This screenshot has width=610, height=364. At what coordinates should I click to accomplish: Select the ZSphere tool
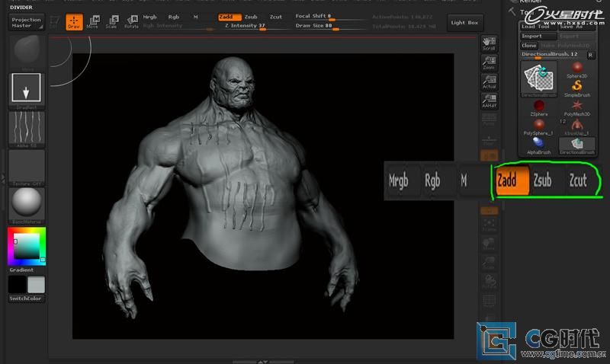click(539, 108)
